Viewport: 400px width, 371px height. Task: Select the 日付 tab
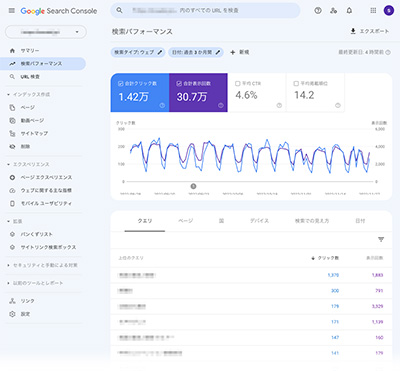click(360, 221)
